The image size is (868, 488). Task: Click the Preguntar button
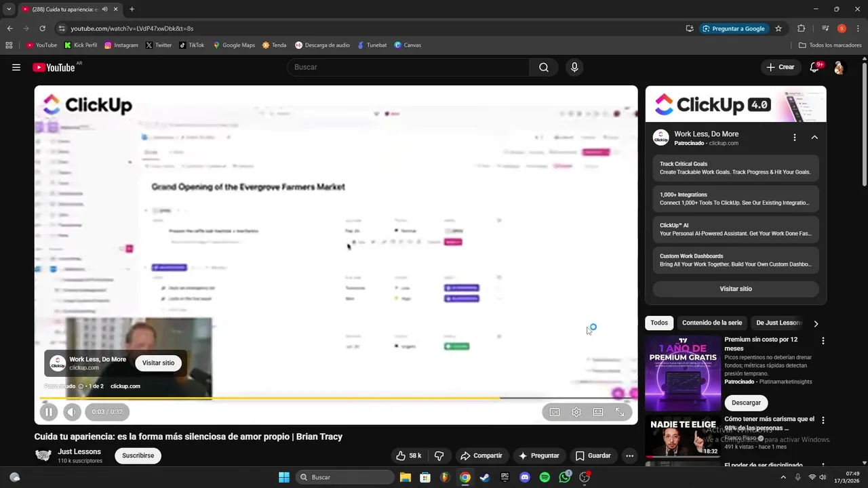point(539,455)
